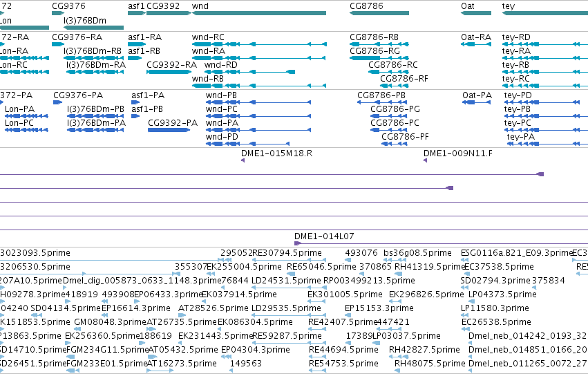Image resolution: width=588 pixels, height=374 pixels.
Task: Click the asf1 gene arrow
Action: point(137,13)
